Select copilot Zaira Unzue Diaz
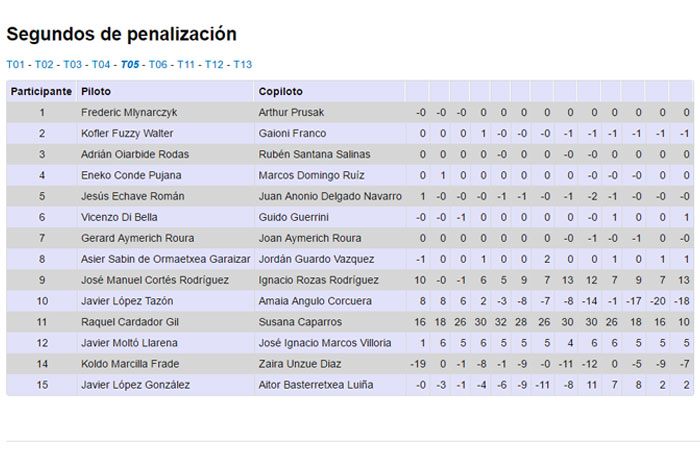700x467 pixels. [300, 364]
